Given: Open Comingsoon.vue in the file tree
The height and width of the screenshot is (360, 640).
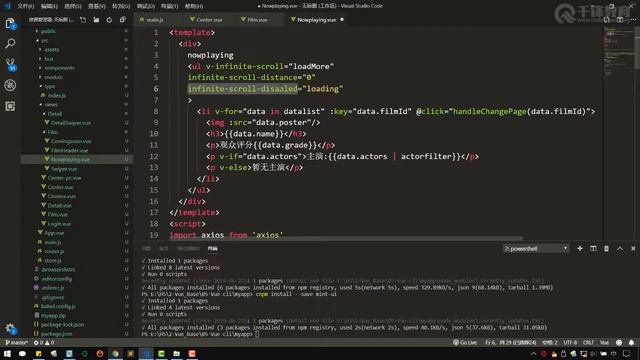Looking at the screenshot, I should click(71, 141).
